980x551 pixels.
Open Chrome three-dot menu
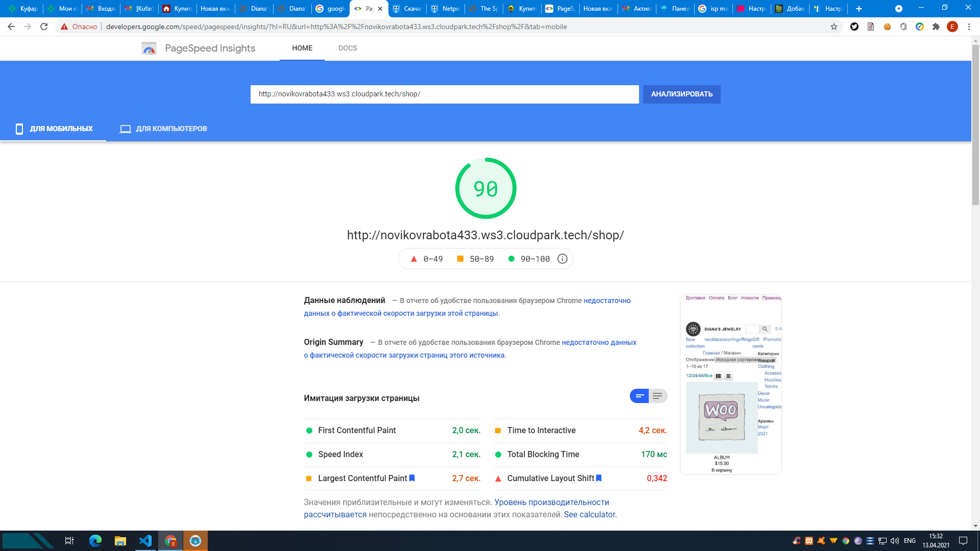pos(969,27)
